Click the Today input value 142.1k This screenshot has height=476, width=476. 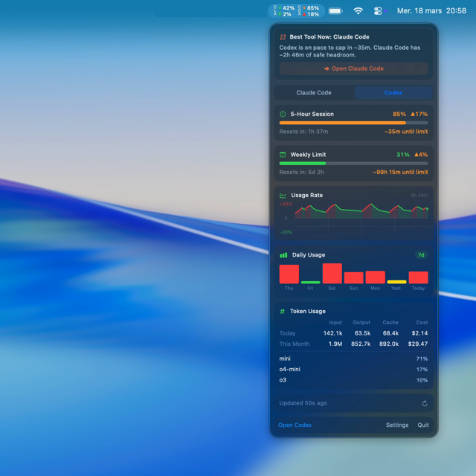point(332,333)
